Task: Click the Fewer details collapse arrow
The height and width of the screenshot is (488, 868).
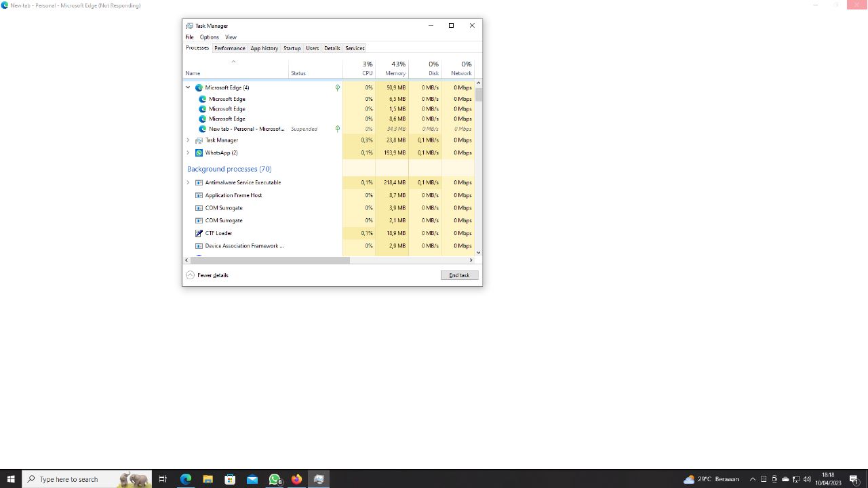Action: (x=190, y=275)
